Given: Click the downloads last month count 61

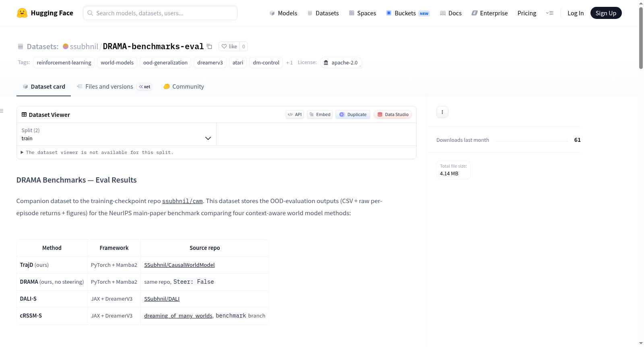Looking at the screenshot, I should tap(578, 140).
